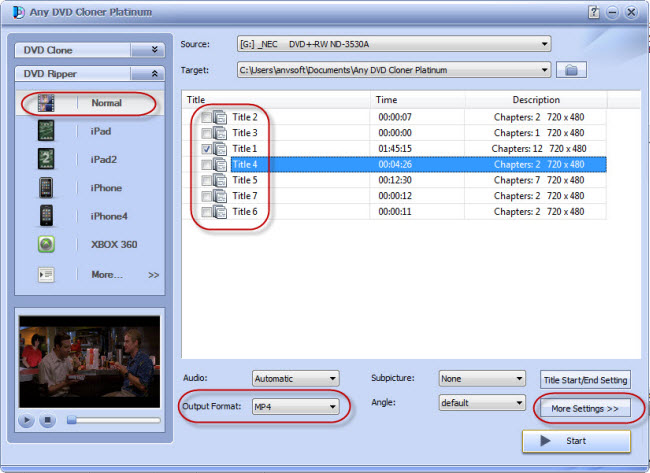Click the 00:00:11 time cell
Image resolution: width=650 pixels, height=473 pixels.
(395, 212)
